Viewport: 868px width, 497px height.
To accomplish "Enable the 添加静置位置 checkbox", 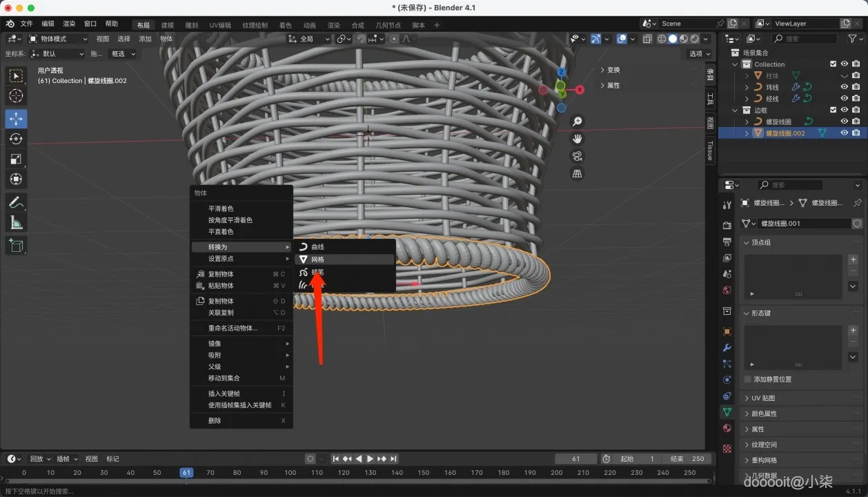I will point(748,379).
